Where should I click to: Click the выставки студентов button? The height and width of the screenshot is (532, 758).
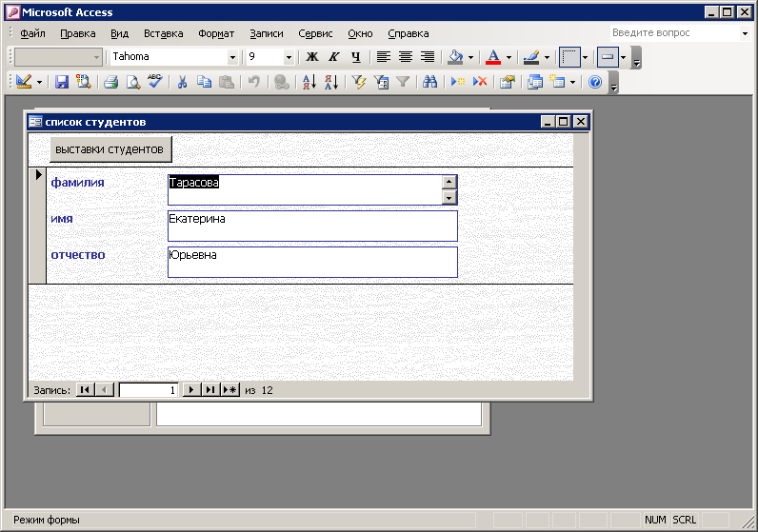[x=110, y=149]
